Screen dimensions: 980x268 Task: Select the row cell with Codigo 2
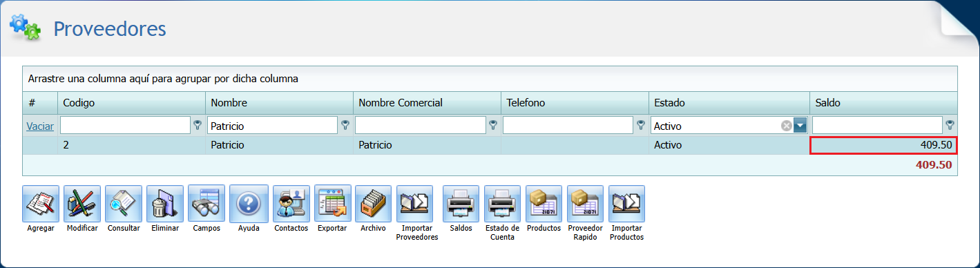(x=131, y=145)
